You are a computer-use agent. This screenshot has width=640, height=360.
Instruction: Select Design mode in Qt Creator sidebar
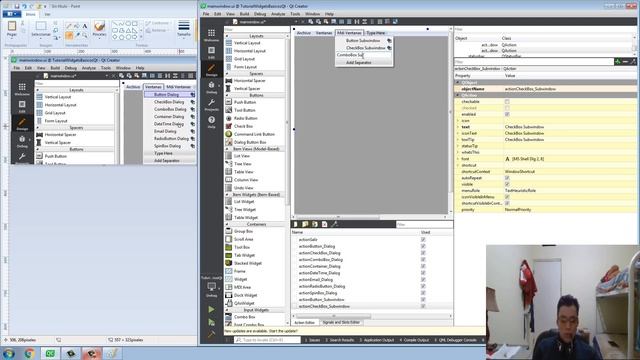[211, 69]
